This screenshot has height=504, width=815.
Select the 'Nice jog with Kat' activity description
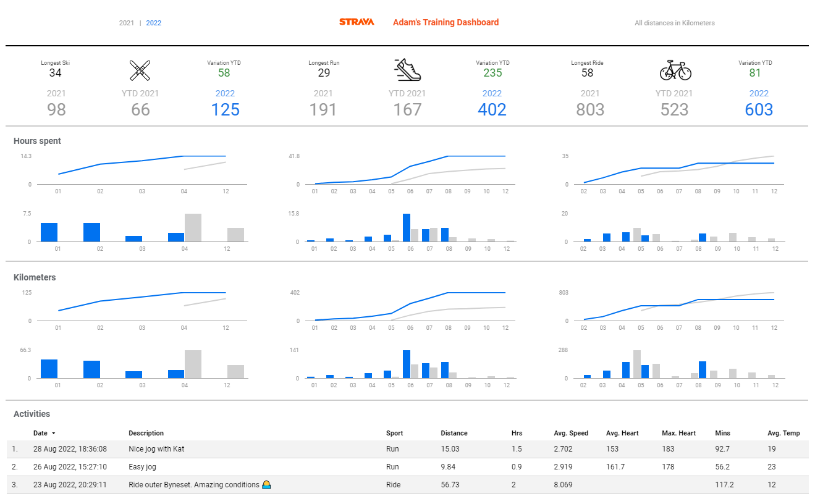(x=156, y=449)
